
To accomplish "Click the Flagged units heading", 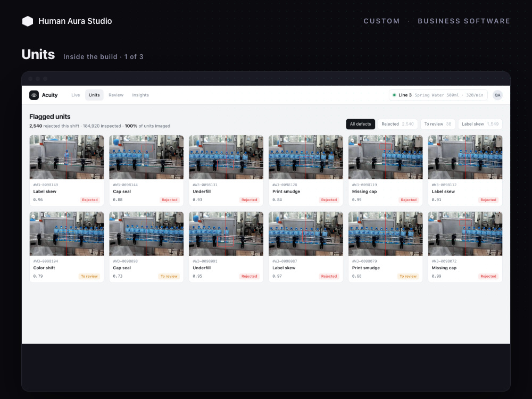I will 50,117.
